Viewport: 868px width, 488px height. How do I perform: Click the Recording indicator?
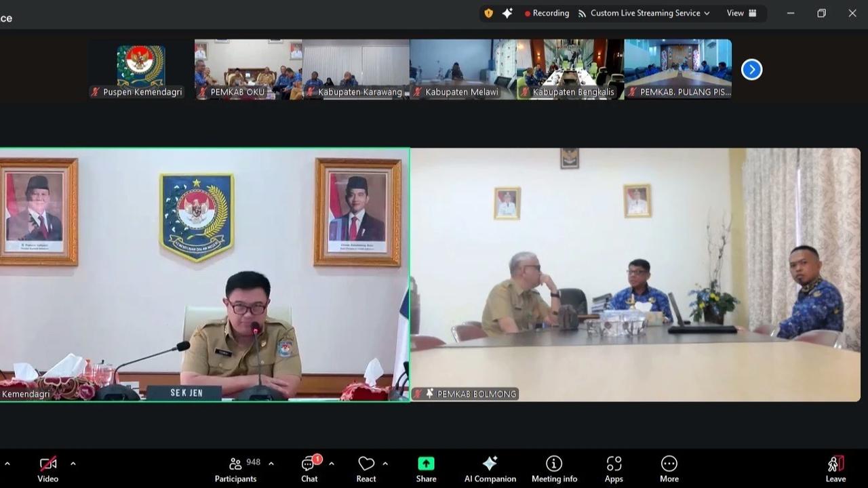point(547,13)
